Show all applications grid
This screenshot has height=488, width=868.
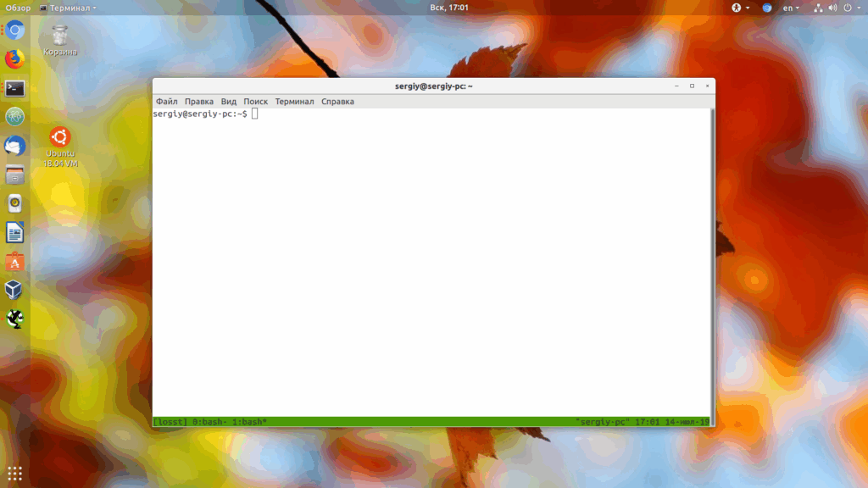15,474
